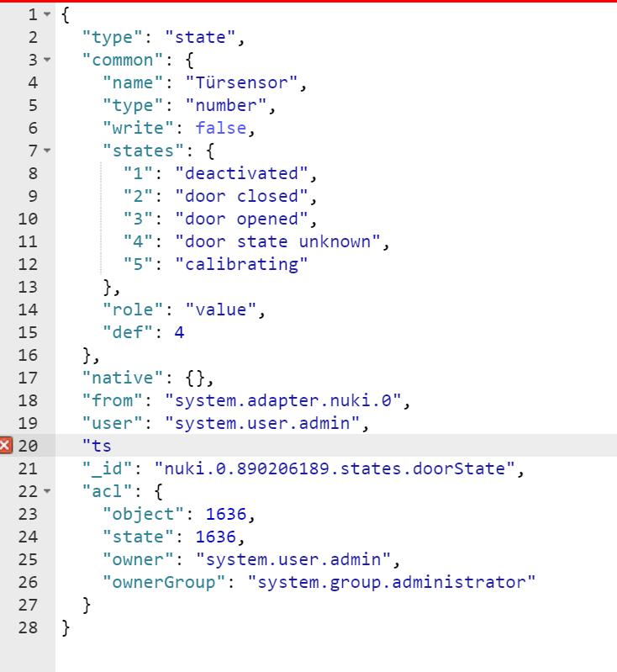Click the "number" type value

point(226,105)
